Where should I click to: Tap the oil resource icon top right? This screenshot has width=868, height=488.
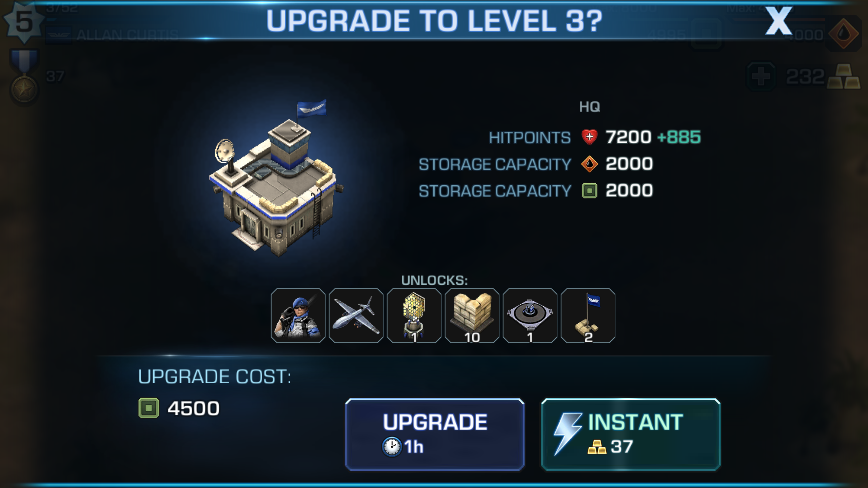pos(843,34)
